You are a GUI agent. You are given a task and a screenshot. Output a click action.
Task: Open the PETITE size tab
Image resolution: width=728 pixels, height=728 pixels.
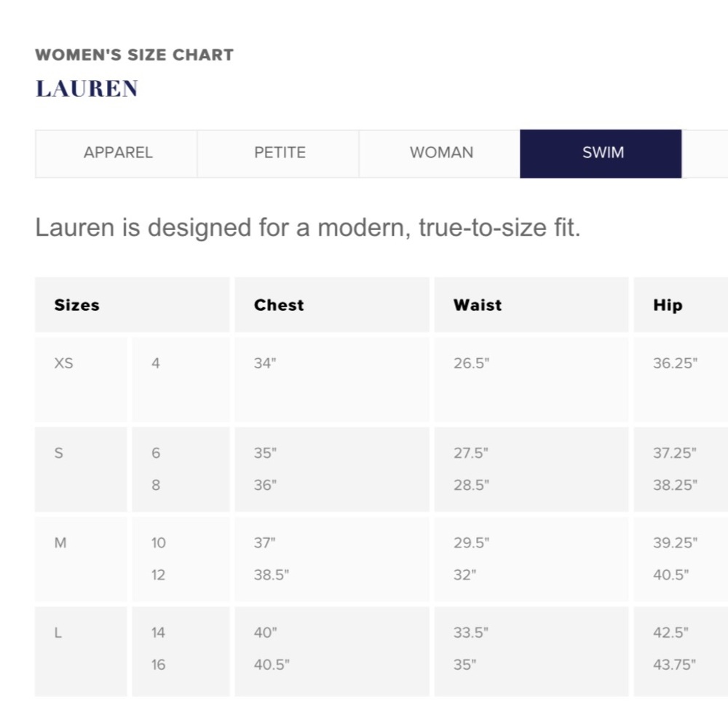279,154
